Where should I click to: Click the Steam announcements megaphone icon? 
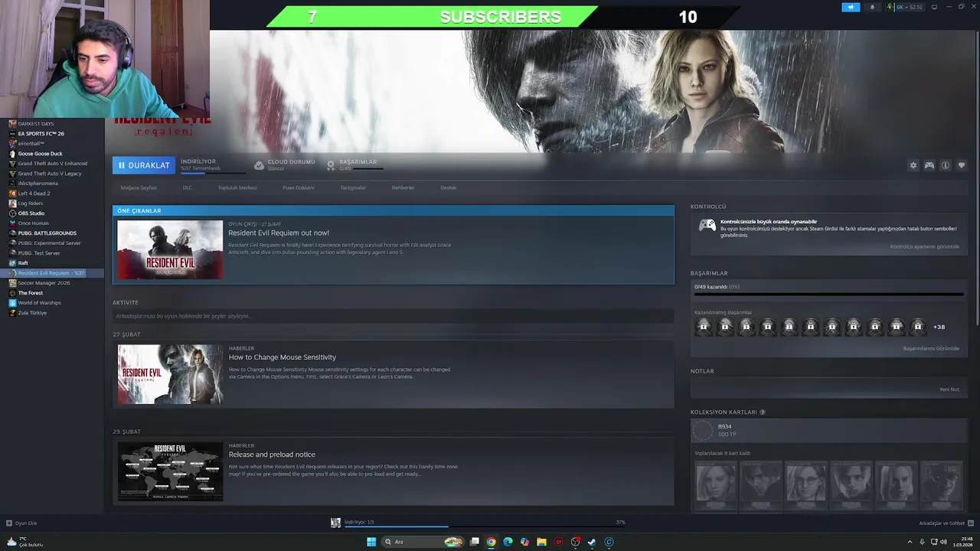[x=851, y=7]
